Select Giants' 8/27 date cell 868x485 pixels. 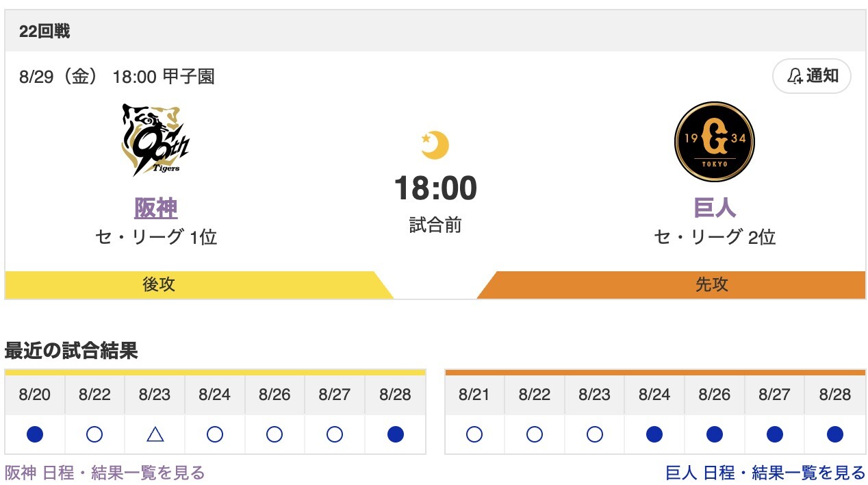[x=774, y=395]
